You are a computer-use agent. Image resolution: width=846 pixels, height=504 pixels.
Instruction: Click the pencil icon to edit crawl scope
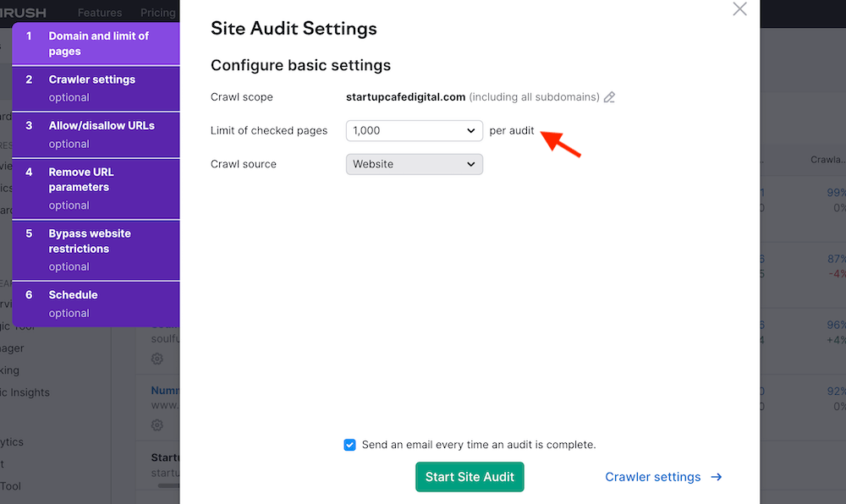(x=609, y=97)
